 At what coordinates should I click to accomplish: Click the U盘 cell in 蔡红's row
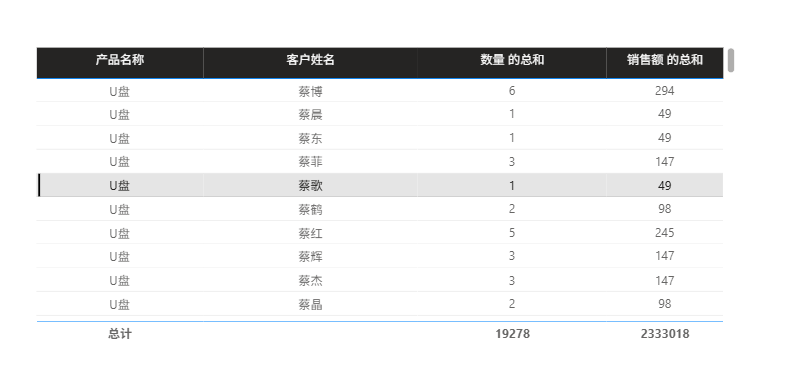tap(119, 233)
